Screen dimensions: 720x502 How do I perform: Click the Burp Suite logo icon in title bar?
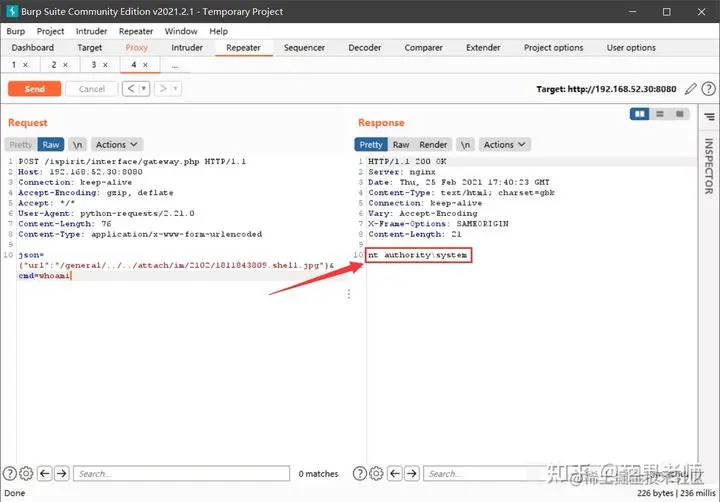(12, 11)
